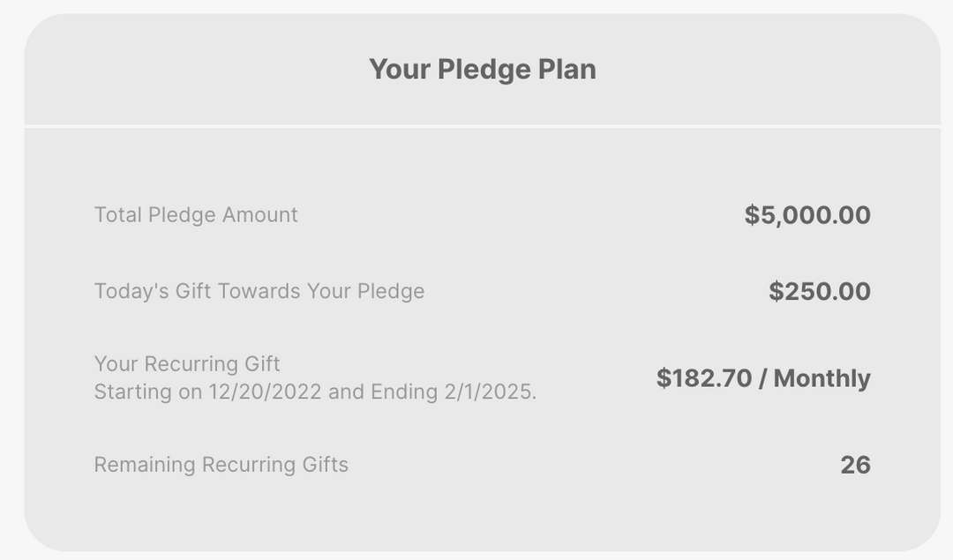Viewport: 953px width, 560px height.
Task: Select the Total Pledge Amount label
Action: [196, 214]
